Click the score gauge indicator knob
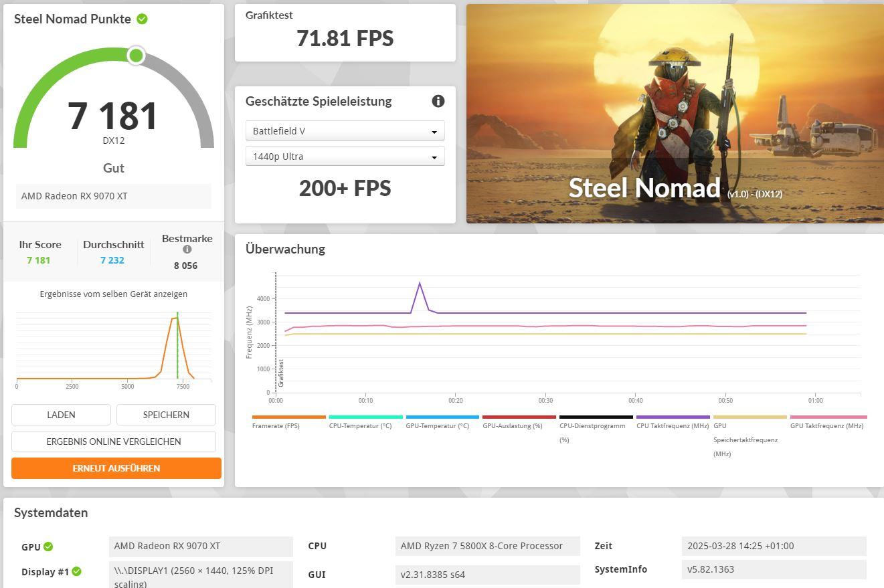Viewport: 884px width, 588px height. click(136, 56)
